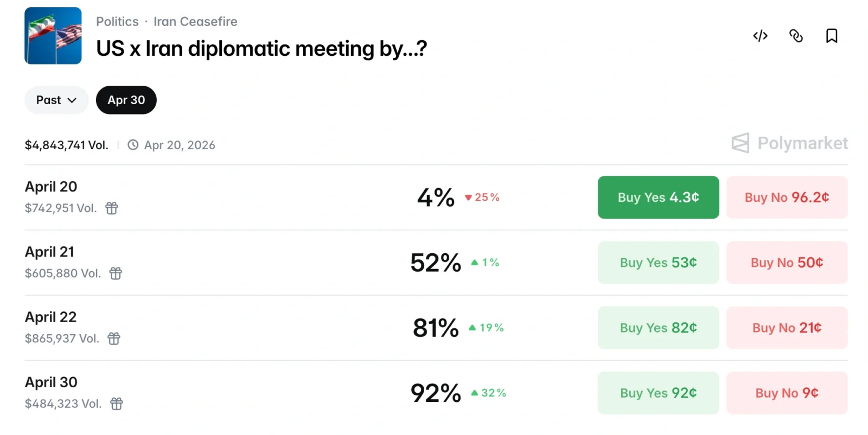Click the green Buy Yes 82¢ for April 22
The image size is (868, 435).
pyautogui.click(x=658, y=328)
